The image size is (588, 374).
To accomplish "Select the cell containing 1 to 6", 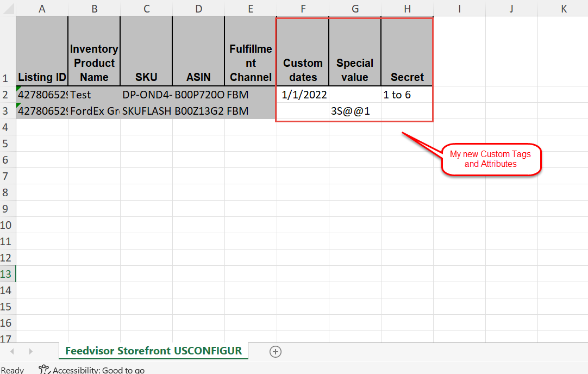I will [407, 95].
